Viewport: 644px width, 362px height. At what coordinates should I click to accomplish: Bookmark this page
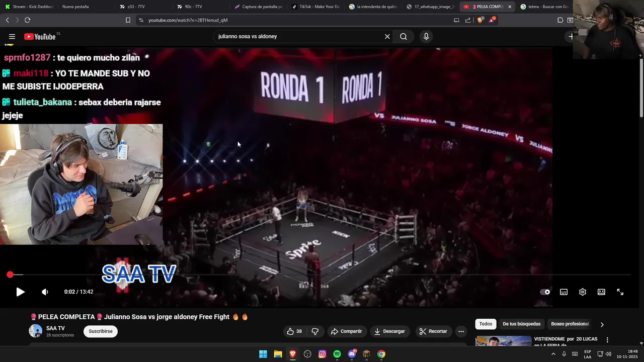[x=128, y=20]
